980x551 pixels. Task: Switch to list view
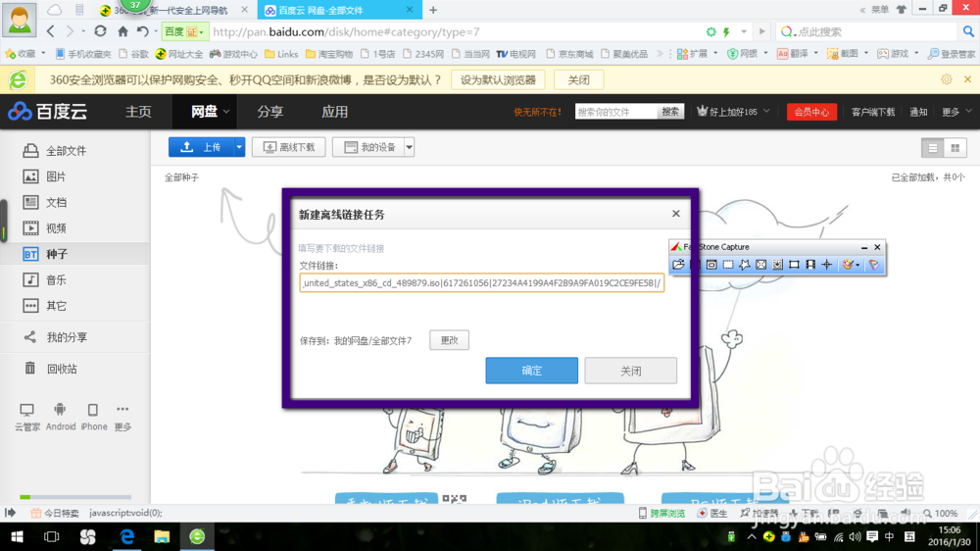tap(933, 148)
